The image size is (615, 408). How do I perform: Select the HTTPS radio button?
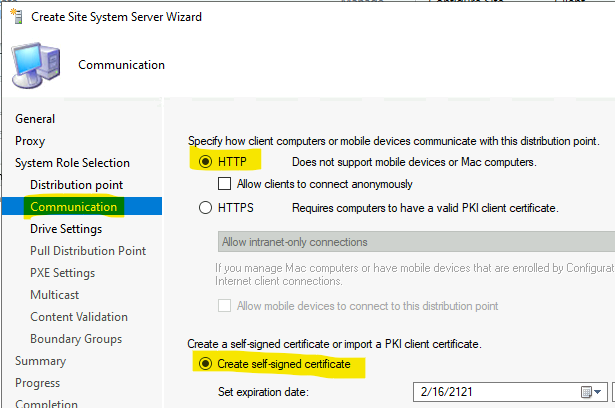pyautogui.click(x=206, y=208)
